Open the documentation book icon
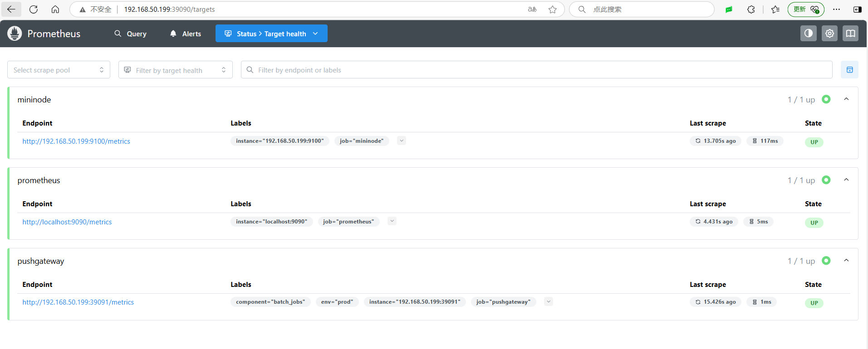This screenshot has height=349, width=868. point(850,34)
